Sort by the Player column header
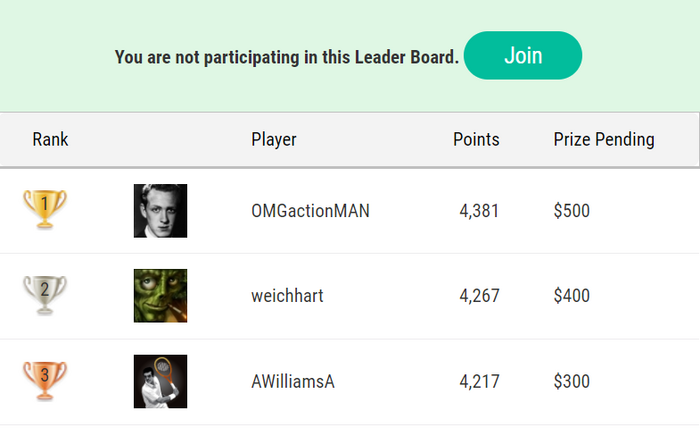The width and height of the screenshot is (700, 436). (274, 139)
